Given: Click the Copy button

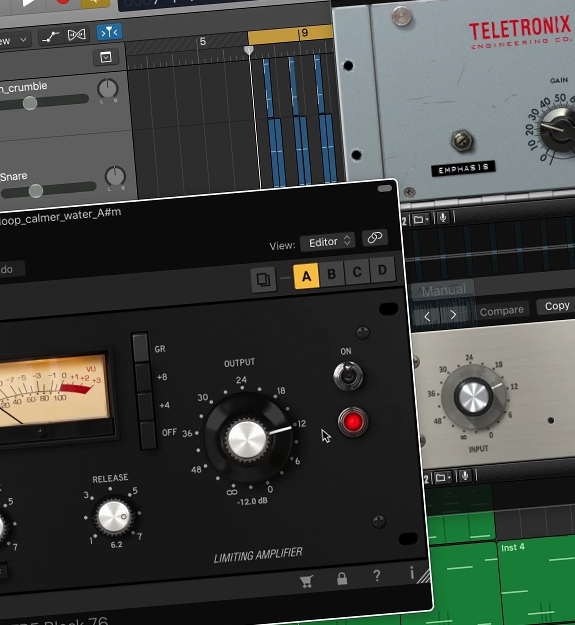Looking at the screenshot, I should point(557,306).
